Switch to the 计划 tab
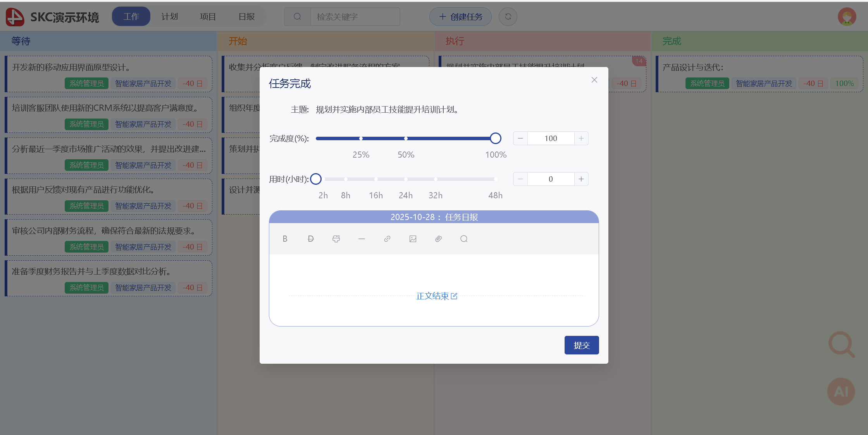 (169, 17)
